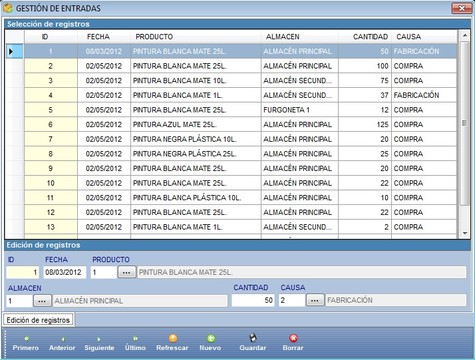Advance to next record with Siguiente
The width and height of the screenshot is (475, 360).
(x=99, y=343)
